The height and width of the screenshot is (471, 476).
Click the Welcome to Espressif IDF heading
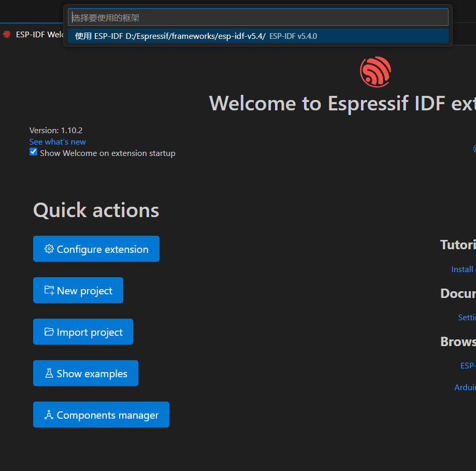click(342, 104)
